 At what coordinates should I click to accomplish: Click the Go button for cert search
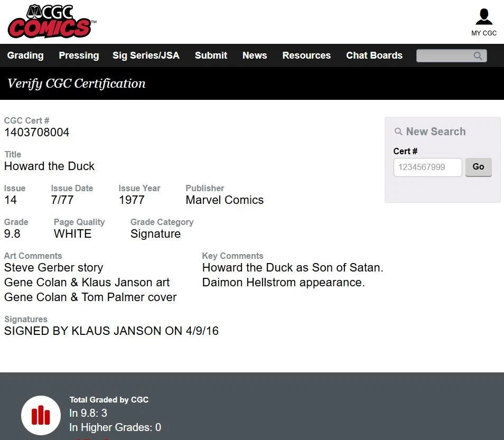(x=478, y=167)
